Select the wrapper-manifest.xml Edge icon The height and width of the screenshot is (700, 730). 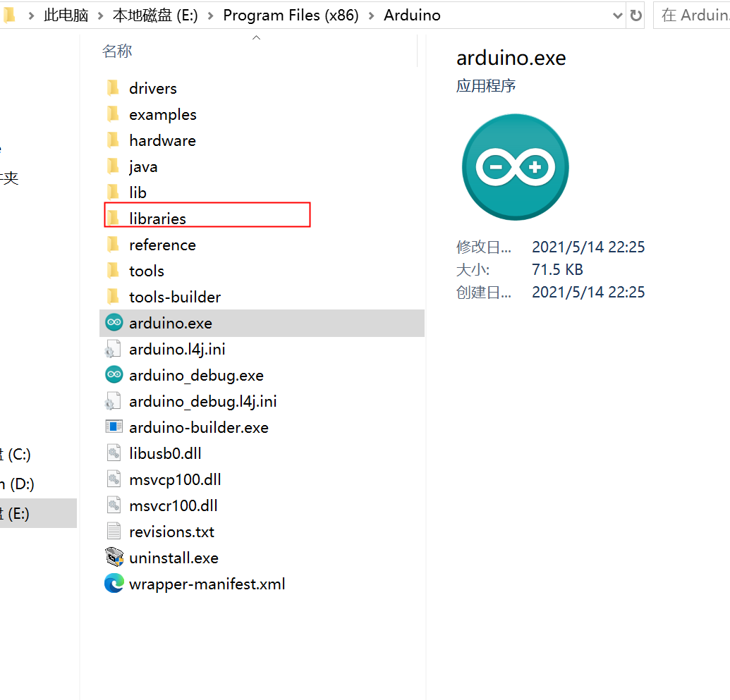[114, 584]
